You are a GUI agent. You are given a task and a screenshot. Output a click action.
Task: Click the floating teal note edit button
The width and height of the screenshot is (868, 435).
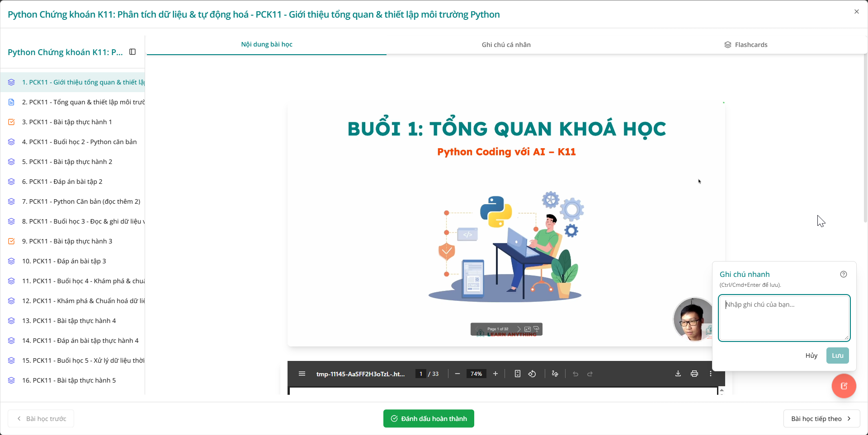[x=844, y=386]
